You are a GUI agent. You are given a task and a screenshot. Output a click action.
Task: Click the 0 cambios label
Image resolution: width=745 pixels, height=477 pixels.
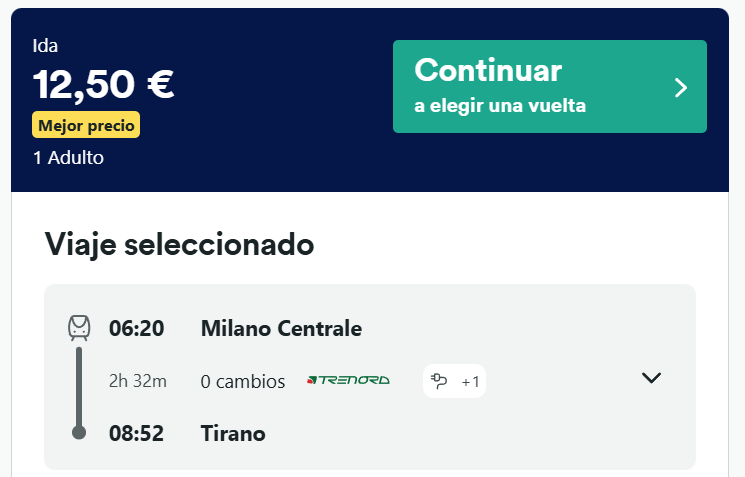243,382
